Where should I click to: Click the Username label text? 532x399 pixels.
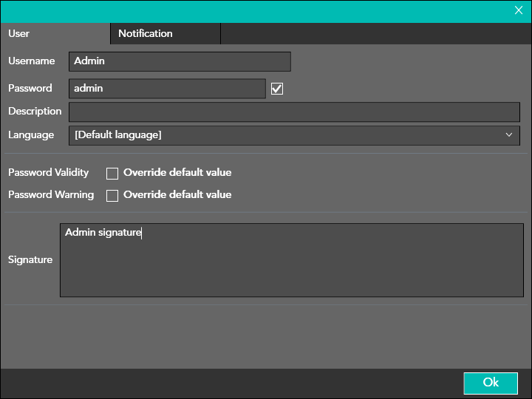point(31,61)
